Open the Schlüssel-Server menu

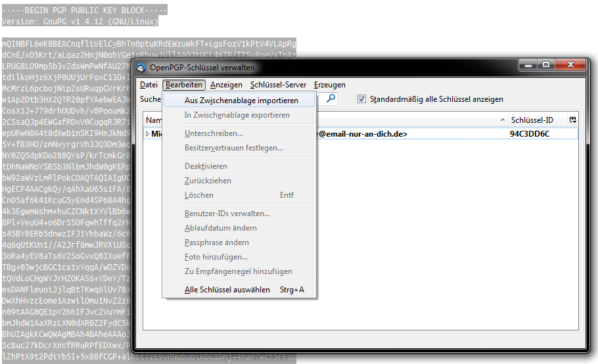point(278,85)
